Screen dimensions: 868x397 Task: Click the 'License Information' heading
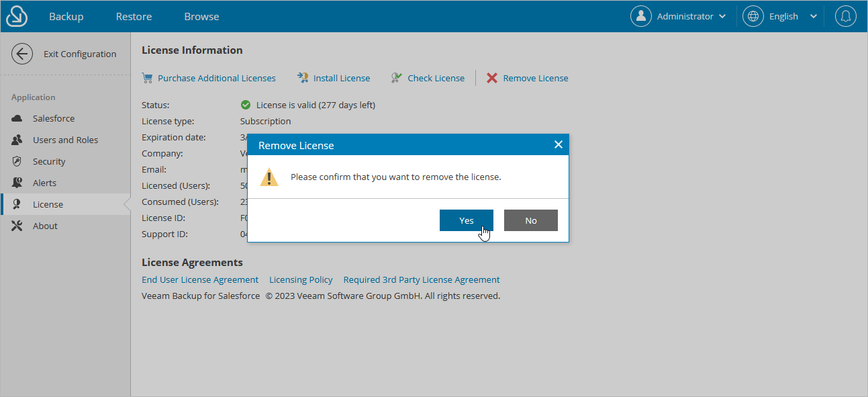[192, 50]
